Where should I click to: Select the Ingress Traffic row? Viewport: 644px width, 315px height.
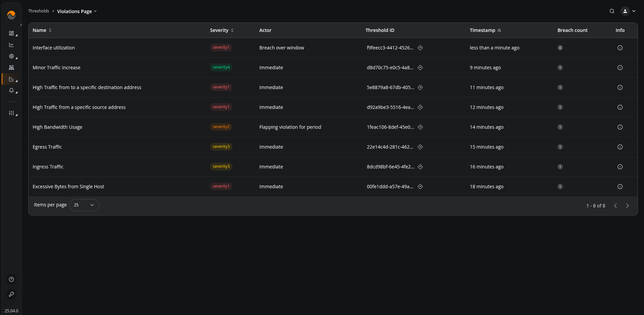pos(48,167)
